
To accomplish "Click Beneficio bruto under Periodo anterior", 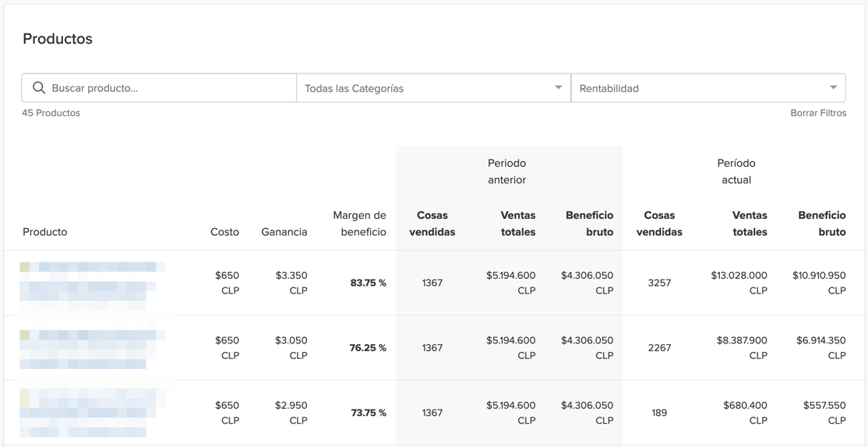I will (590, 223).
